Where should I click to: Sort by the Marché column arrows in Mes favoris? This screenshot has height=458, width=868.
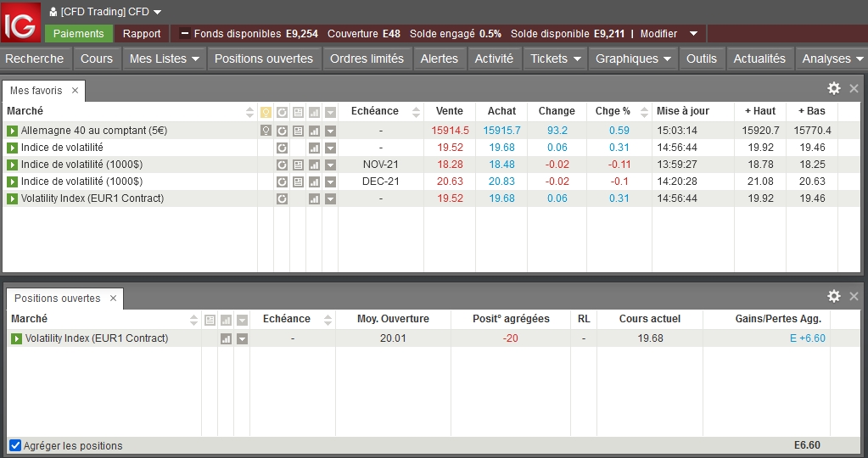coord(249,112)
